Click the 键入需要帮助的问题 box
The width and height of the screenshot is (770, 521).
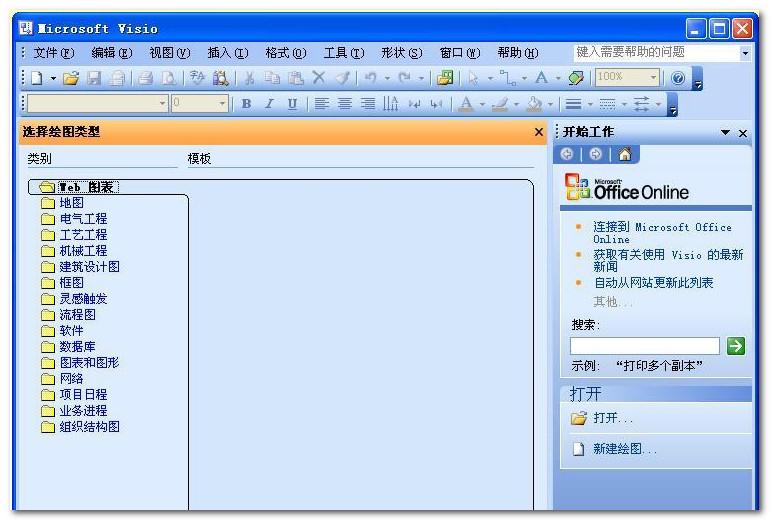(657, 53)
